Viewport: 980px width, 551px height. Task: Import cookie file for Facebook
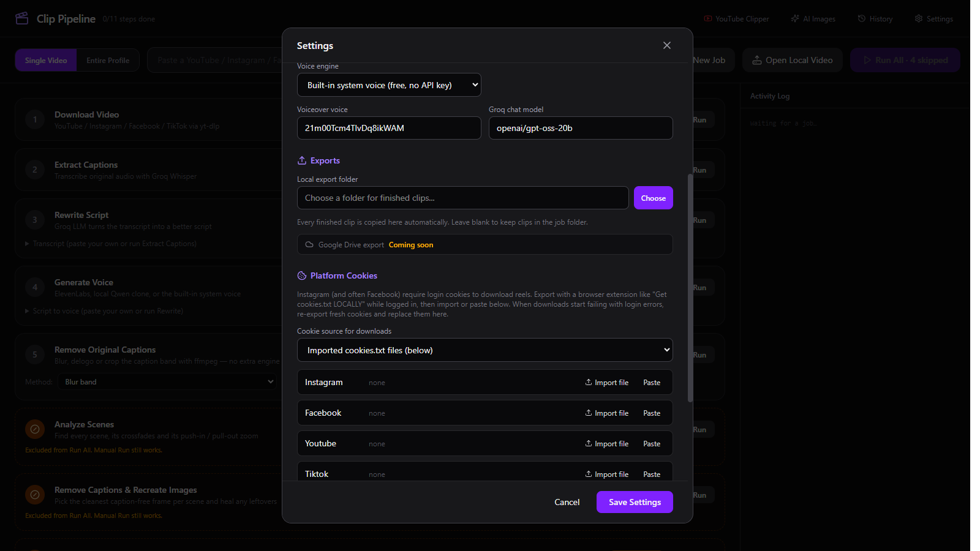click(606, 413)
